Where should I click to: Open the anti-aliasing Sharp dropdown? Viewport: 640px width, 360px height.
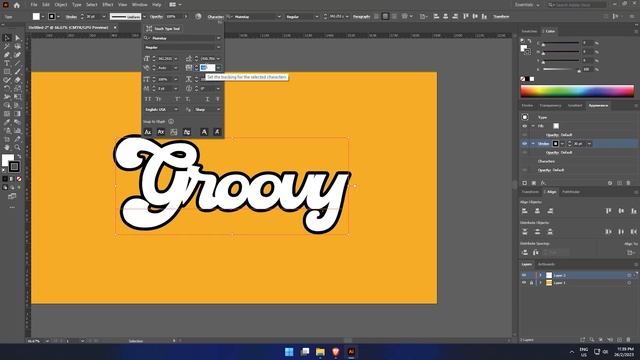click(x=218, y=110)
